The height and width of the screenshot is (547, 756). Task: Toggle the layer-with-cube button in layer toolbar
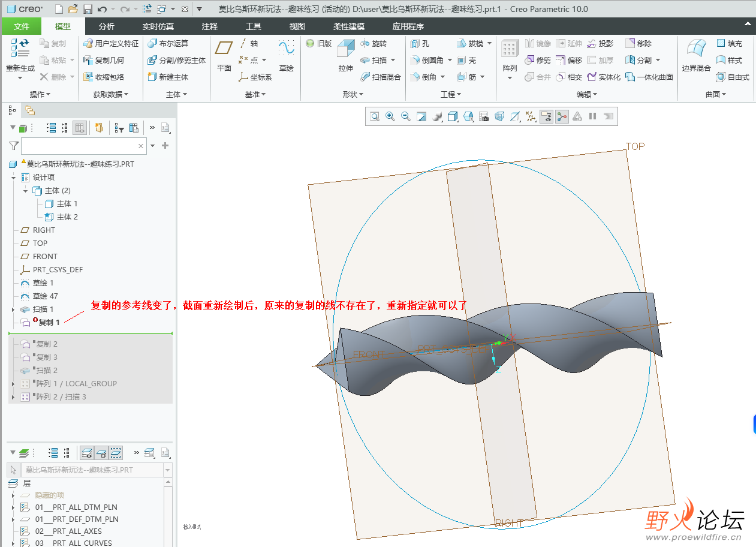coord(101,453)
